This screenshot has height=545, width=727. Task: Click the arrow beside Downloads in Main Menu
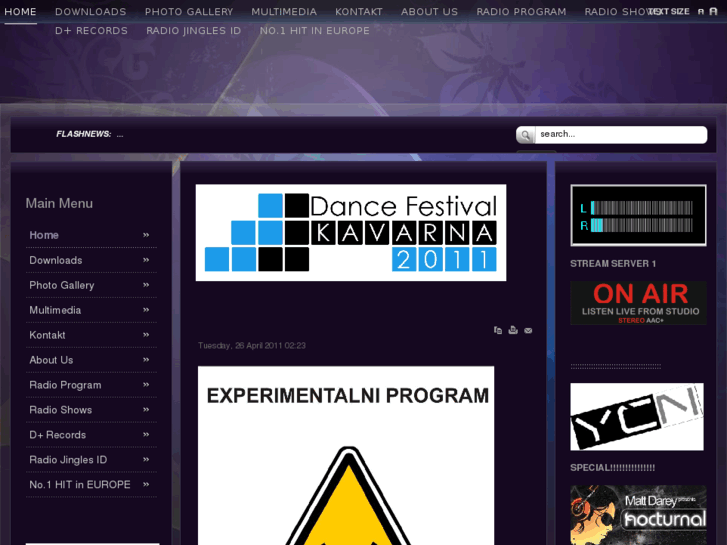point(146,260)
